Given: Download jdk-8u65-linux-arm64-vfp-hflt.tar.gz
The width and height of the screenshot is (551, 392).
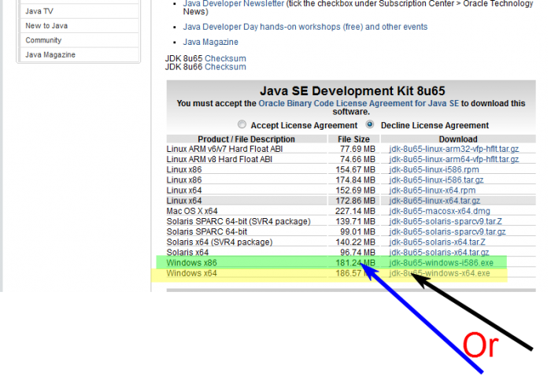Looking at the screenshot, I should click(453, 159).
